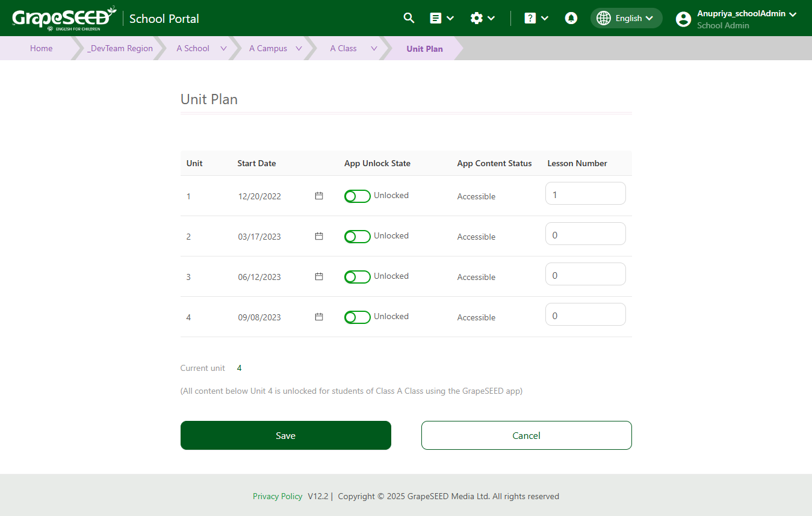Expand the A Campus breadcrumb chevron
Screen dimensions: 812x516
(x=299, y=49)
